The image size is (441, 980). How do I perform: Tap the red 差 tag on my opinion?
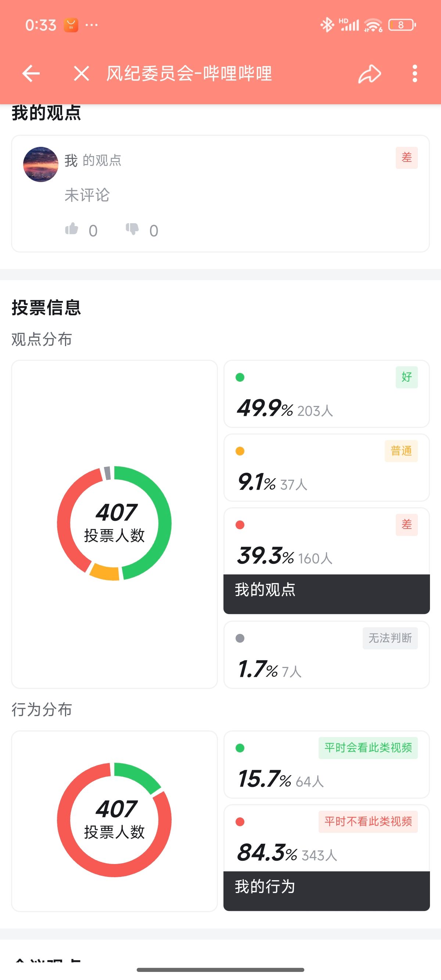[x=406, y=157]
